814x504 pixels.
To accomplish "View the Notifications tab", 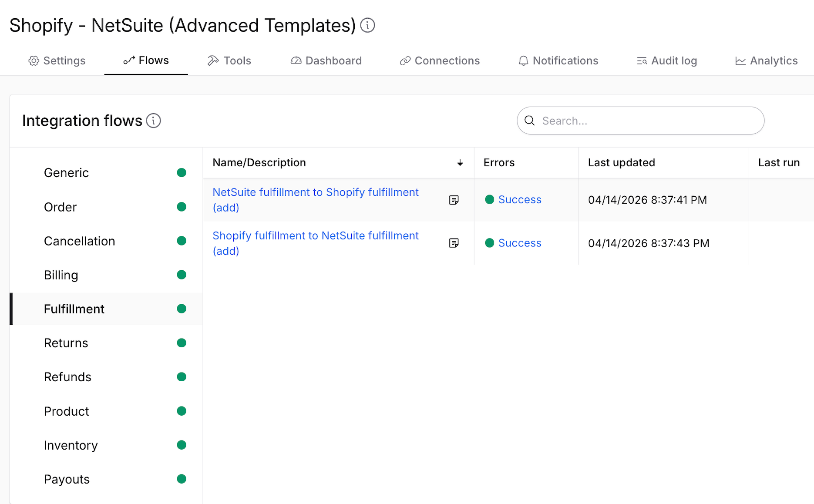I will coord(558,60).
